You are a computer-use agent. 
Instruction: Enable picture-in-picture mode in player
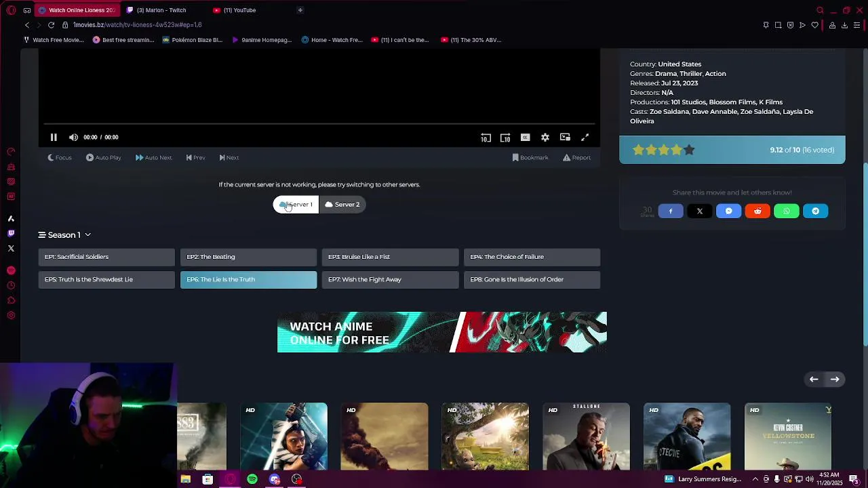[565, 138]
